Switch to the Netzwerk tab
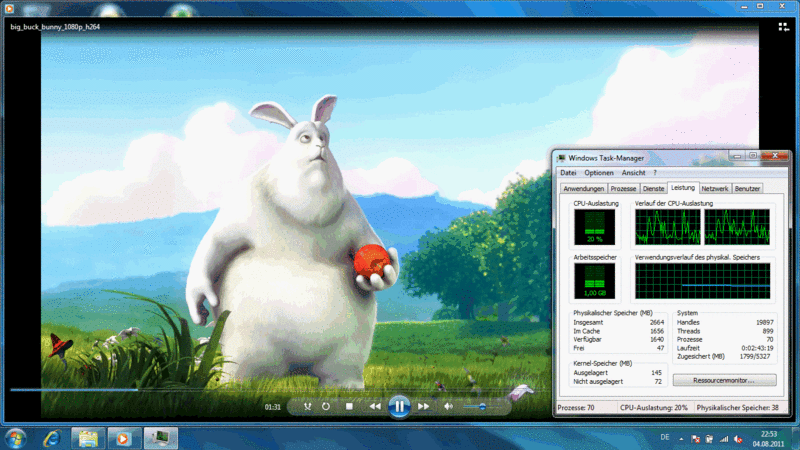 (x=714, y=189)
